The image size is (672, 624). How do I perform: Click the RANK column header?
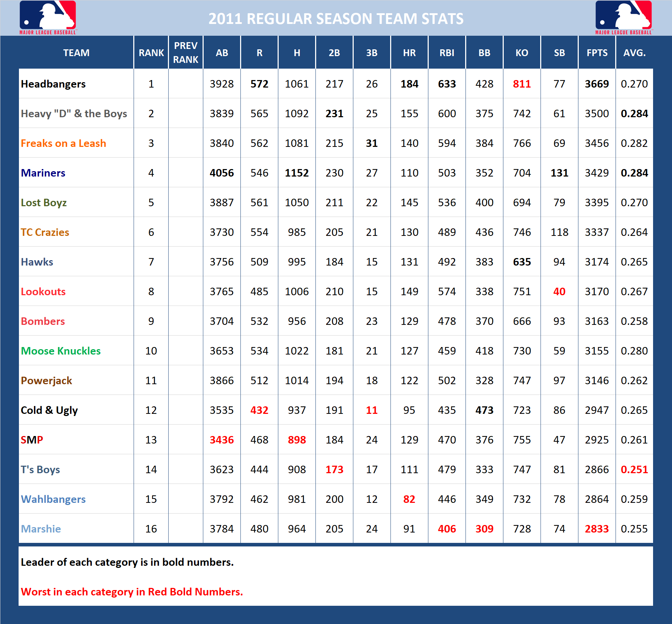tap(151, 53)
